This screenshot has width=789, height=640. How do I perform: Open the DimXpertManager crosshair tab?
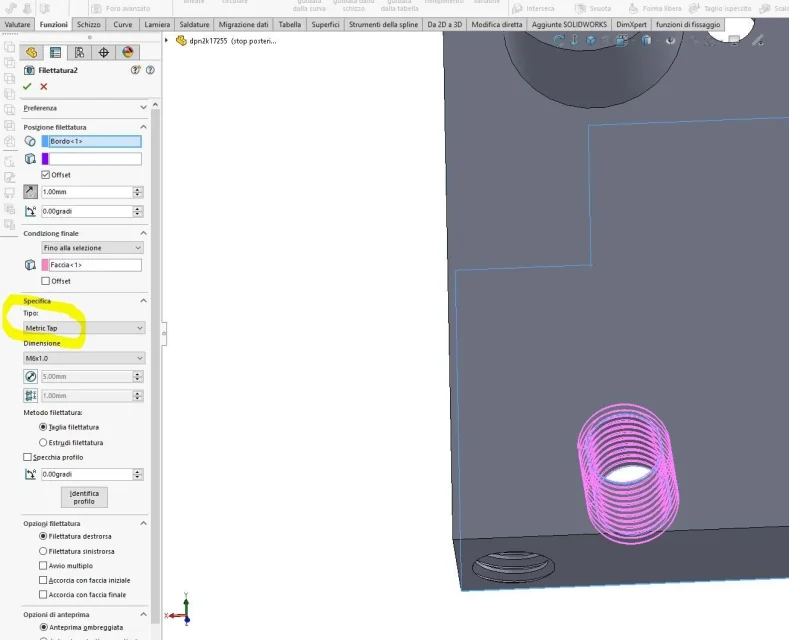(103, 52)
